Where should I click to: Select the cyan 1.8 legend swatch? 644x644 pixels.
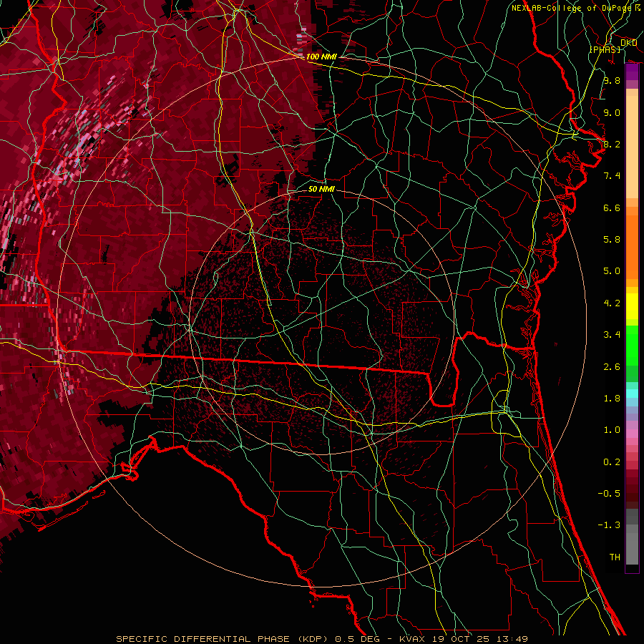click(x=632, y=393)
